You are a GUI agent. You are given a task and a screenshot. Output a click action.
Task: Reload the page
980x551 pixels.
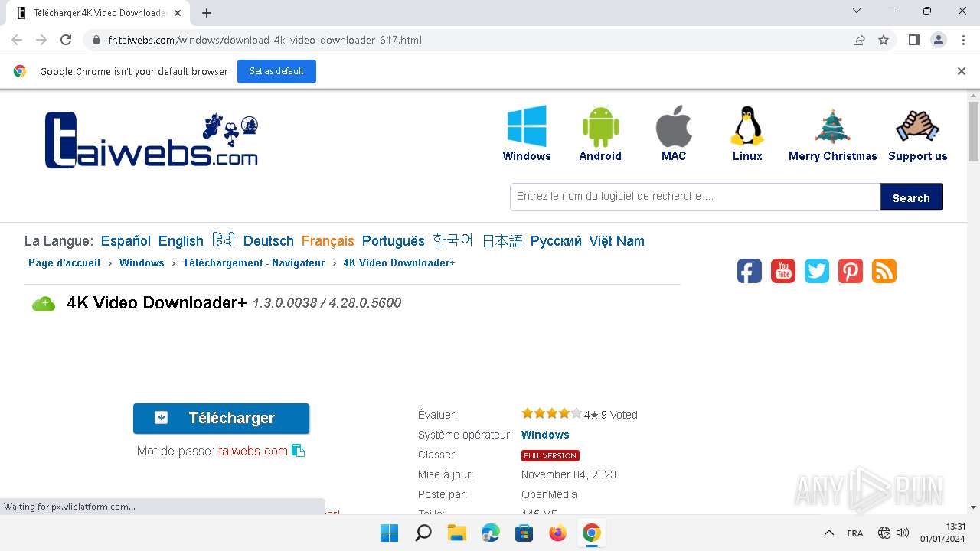coord(66,40)
